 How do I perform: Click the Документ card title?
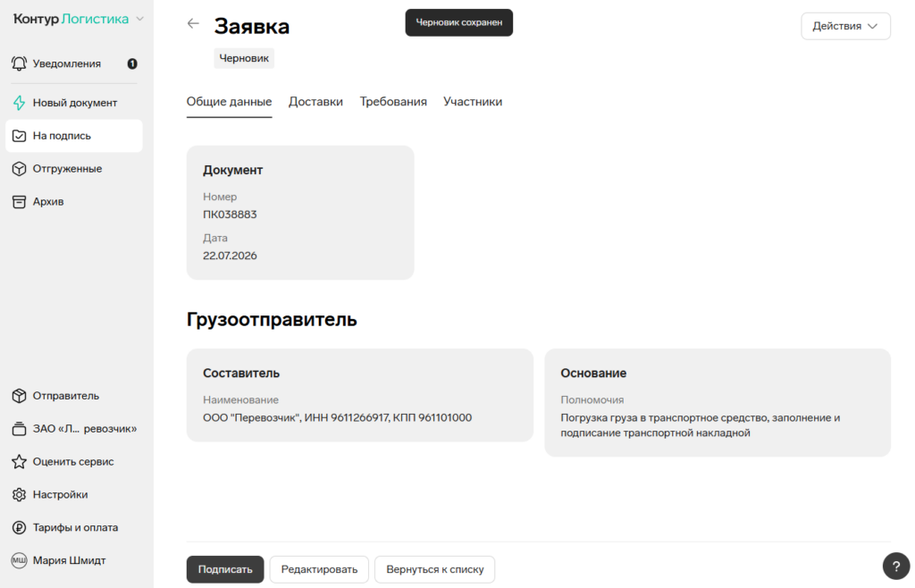pyautogui.click(x=233, y=171)
